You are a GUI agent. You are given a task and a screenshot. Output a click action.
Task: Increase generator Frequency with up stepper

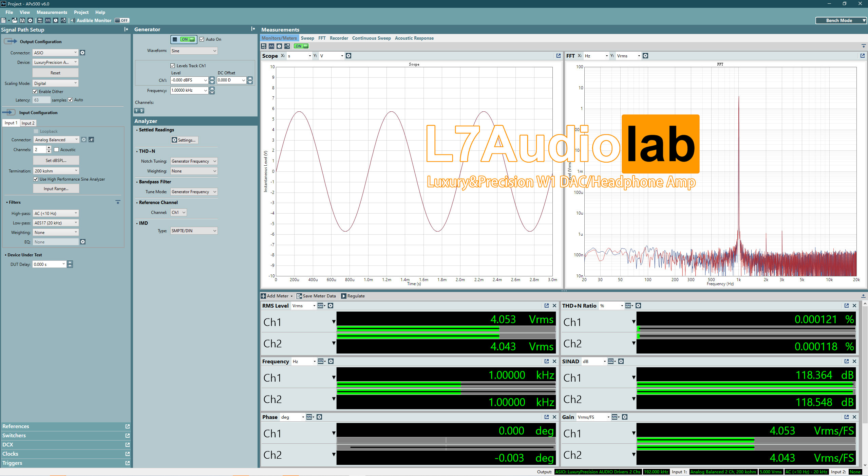click(212, 89)
